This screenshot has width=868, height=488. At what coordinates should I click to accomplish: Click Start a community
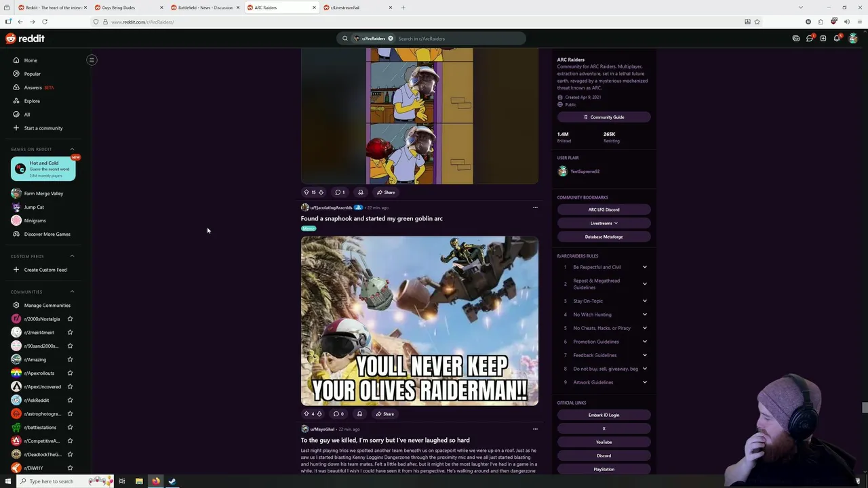point(43,128)
